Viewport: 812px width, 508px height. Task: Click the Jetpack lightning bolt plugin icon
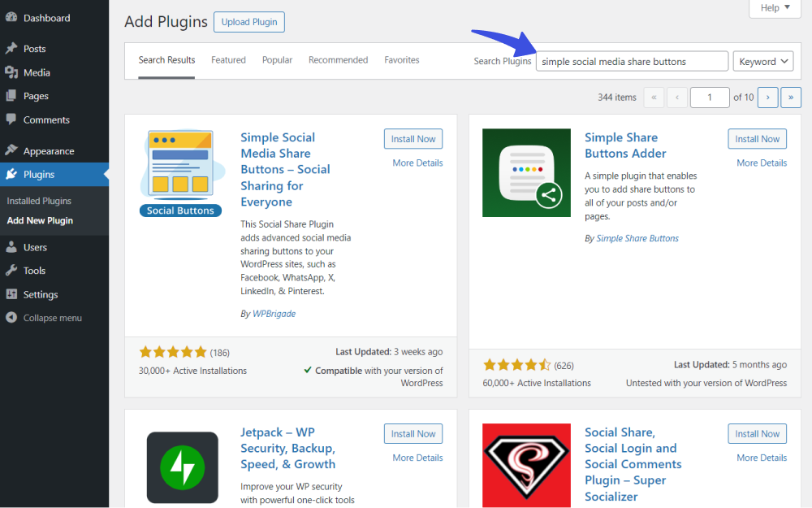coord(182,467)
